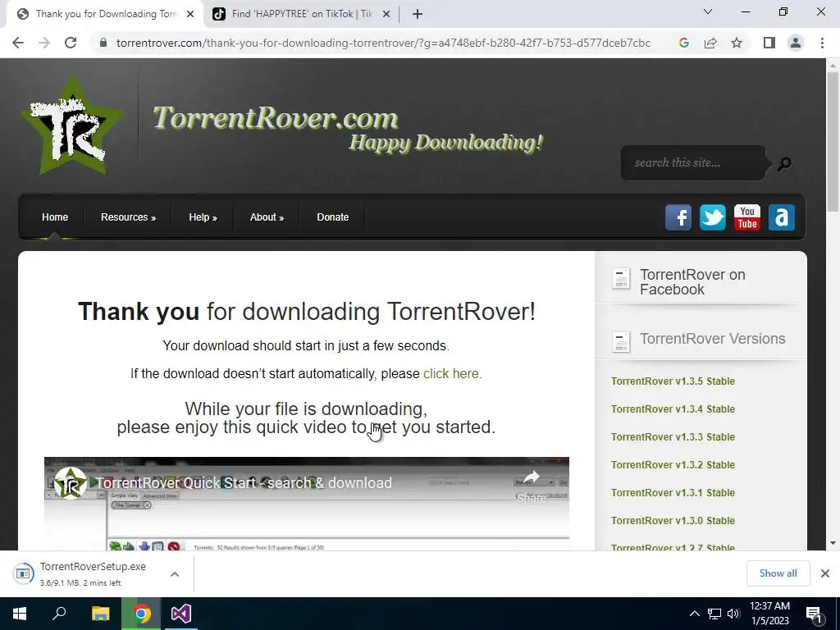The width and height of the screenshot is (840, 630).
Task: Click the lock icon in address bar
Action: tap(104, 43)
